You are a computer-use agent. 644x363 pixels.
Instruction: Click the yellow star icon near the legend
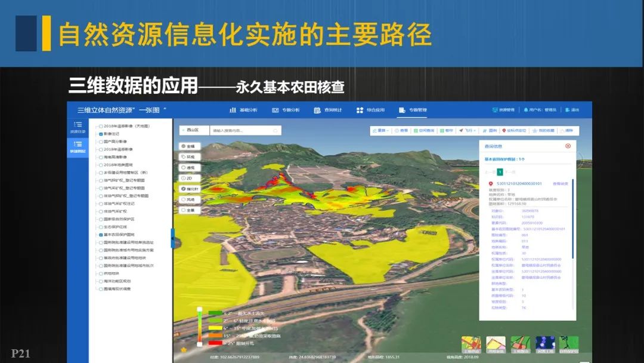(184, 350)
